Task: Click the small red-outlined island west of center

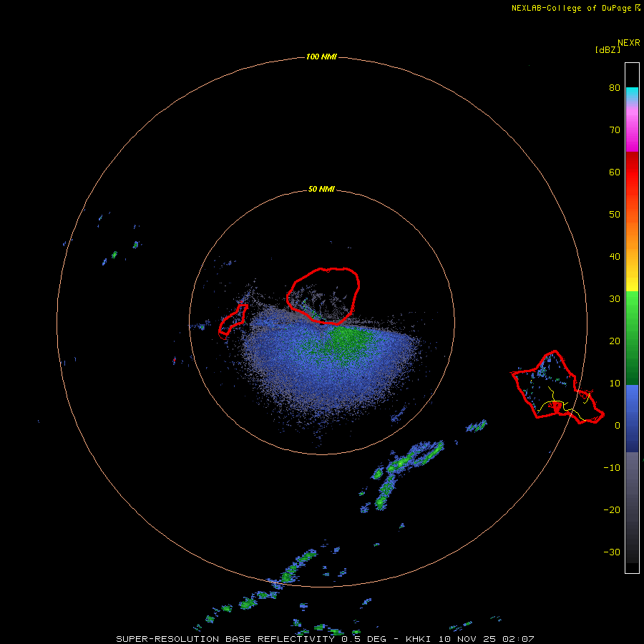Action: [233, 320]
